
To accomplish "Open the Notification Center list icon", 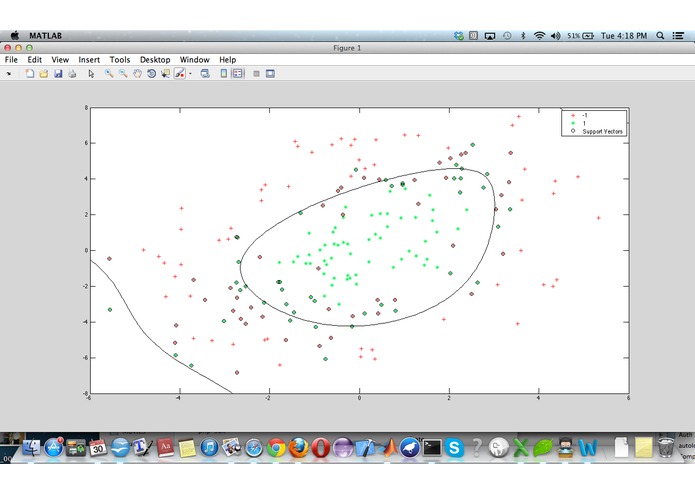I will pyautogui.click(x=678, y=36).
